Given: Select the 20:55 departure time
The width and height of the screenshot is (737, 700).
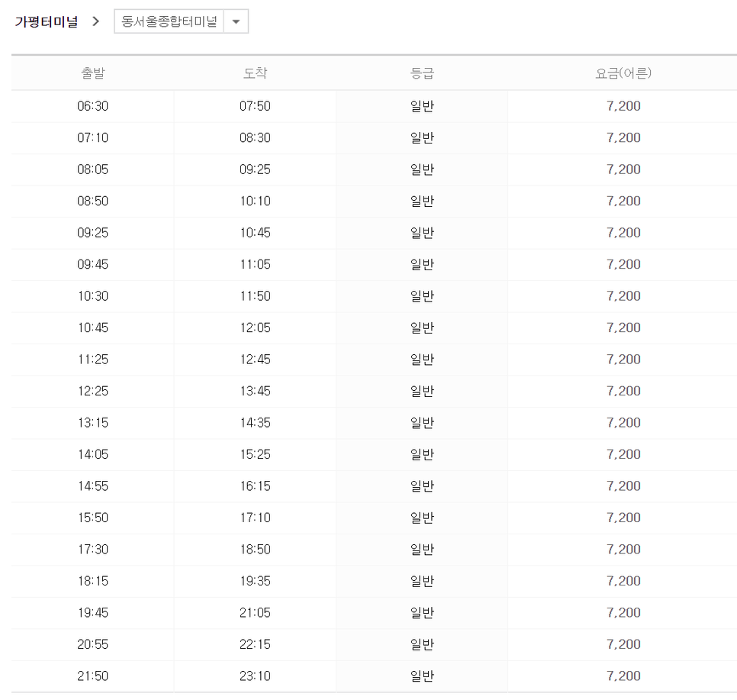Looking at the screenshot, I should click(x=92, y=644).
